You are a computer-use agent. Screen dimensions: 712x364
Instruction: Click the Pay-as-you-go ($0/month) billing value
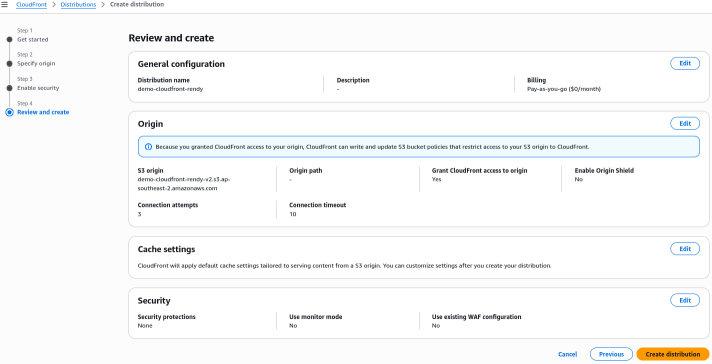tap(564, 89)
